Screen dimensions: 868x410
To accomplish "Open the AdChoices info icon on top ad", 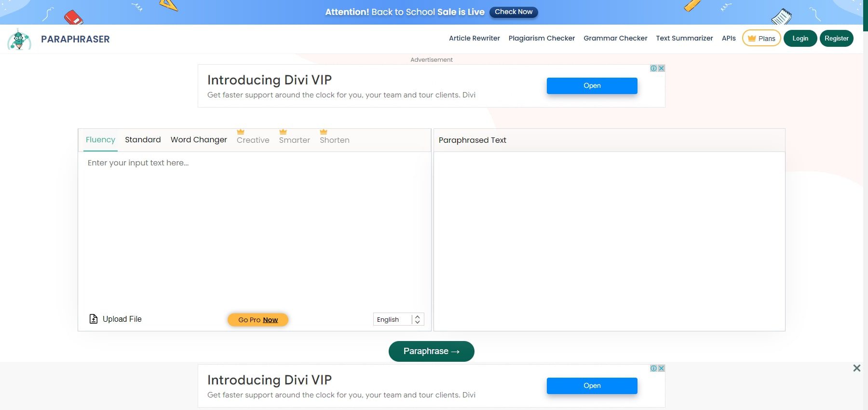I will 654,68.
